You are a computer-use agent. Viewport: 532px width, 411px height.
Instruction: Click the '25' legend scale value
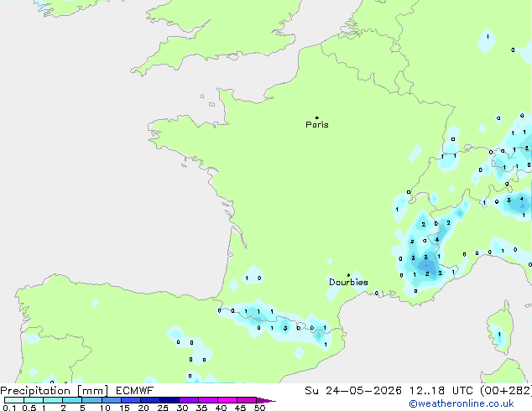163,408
